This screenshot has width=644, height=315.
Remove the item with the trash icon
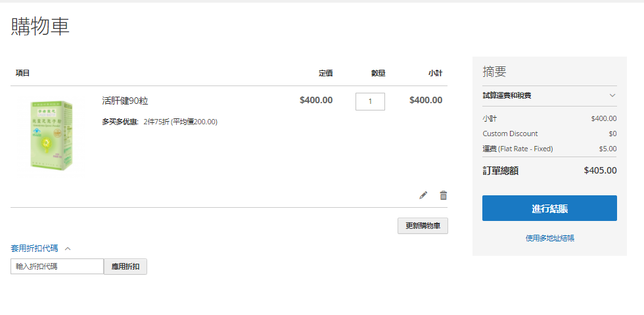(443, 195)
